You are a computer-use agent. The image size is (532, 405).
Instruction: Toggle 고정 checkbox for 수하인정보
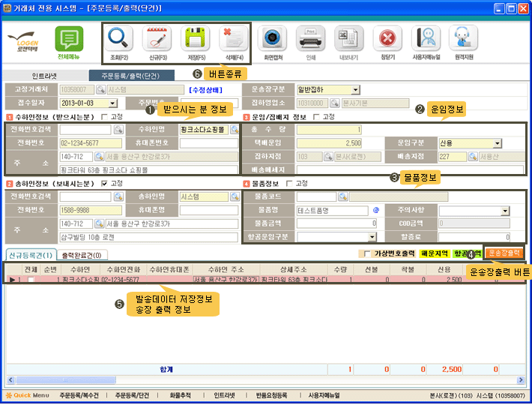tap(104, 117)
